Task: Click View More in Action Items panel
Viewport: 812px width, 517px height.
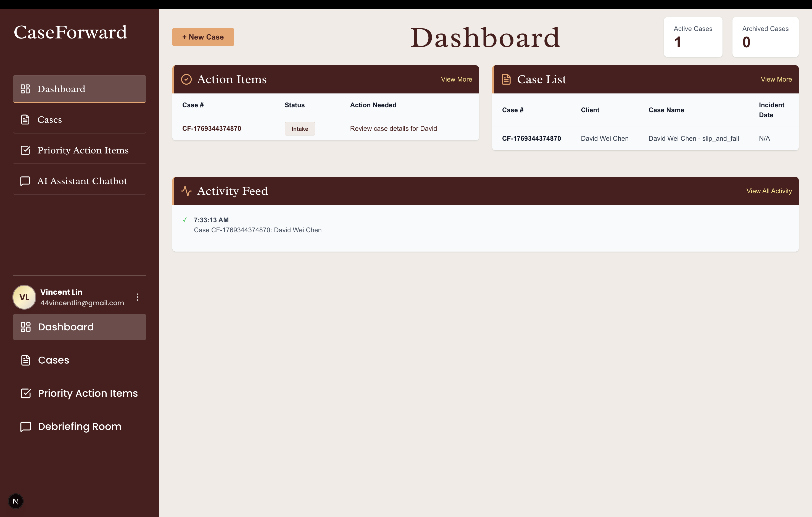Action: coord(456,79)
